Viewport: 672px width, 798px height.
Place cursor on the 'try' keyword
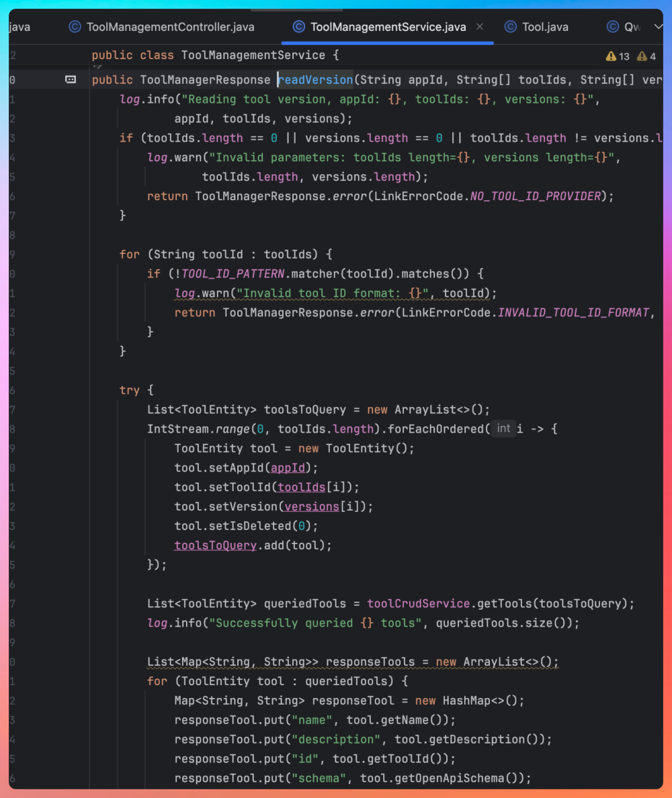click(x=129, y=390)
